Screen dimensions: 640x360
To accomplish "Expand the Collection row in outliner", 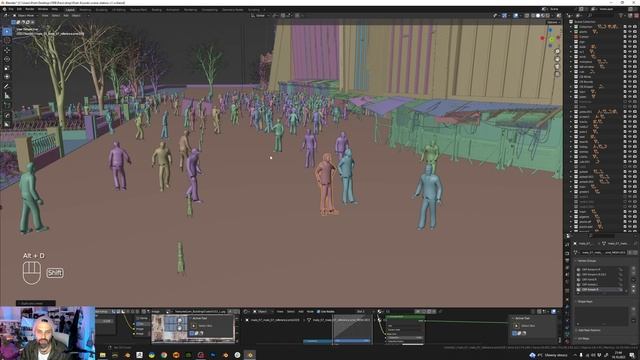I will 571,27.
